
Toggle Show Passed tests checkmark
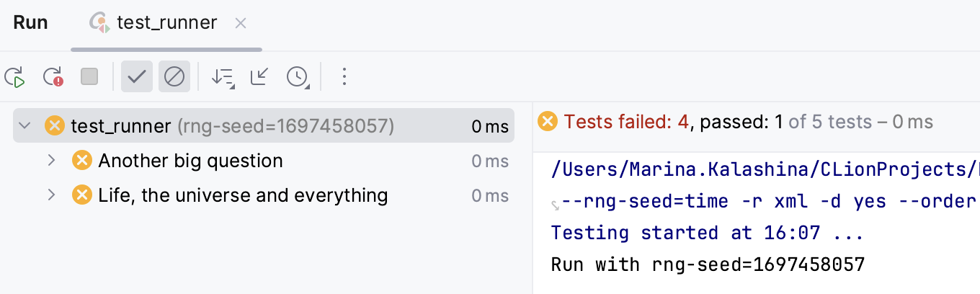click(x=137, y=76)
